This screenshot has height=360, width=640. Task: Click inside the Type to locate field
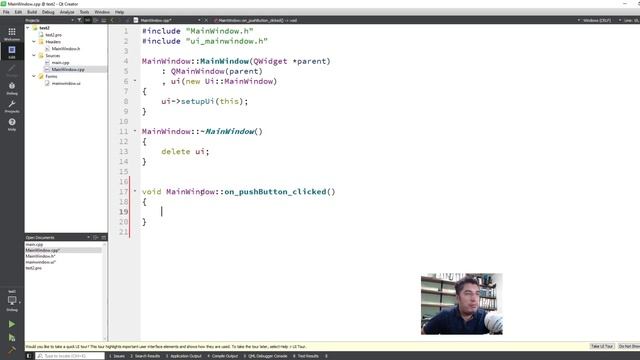pyautogui.click(x=69, y=356)
